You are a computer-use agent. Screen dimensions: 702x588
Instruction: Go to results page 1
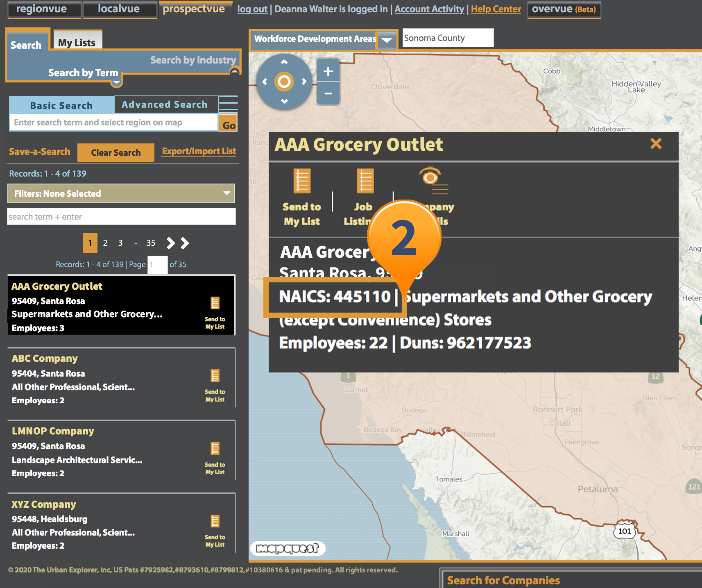pyautogui.click(x=90, y=243)
